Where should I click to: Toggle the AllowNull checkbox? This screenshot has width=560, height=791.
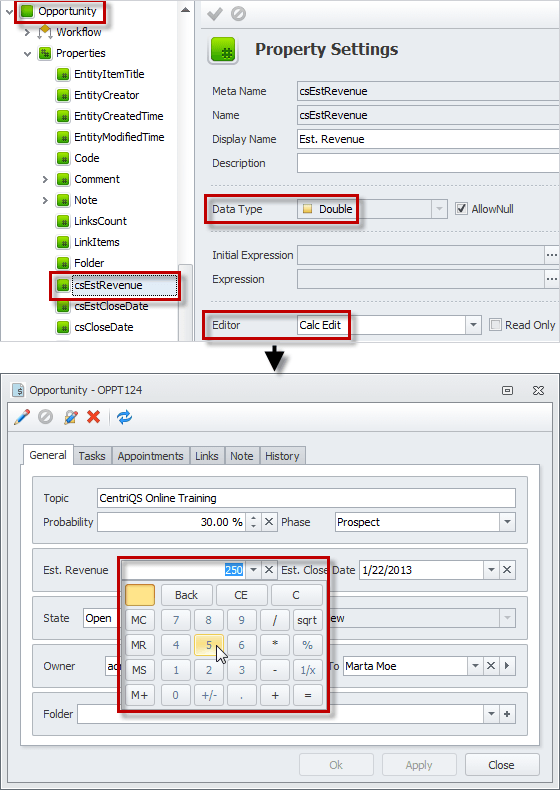pos(461,208)
